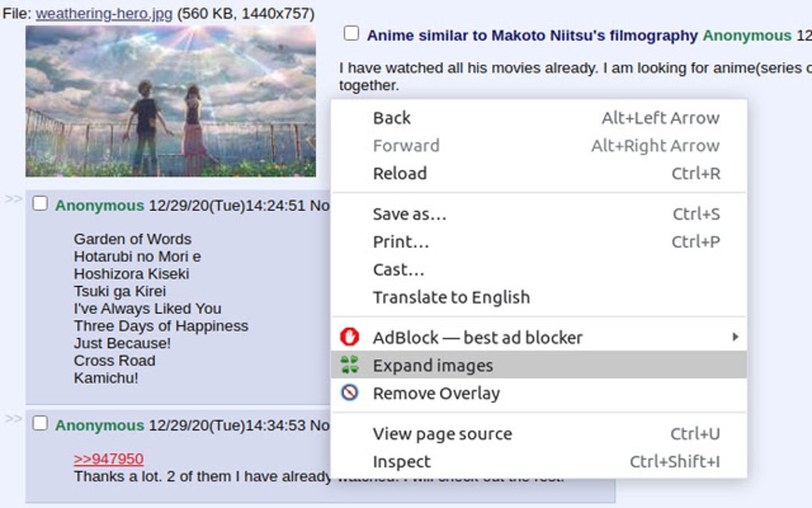Tick the checkbox beside the thread title

pyautogui.click(x=351, y=33)
